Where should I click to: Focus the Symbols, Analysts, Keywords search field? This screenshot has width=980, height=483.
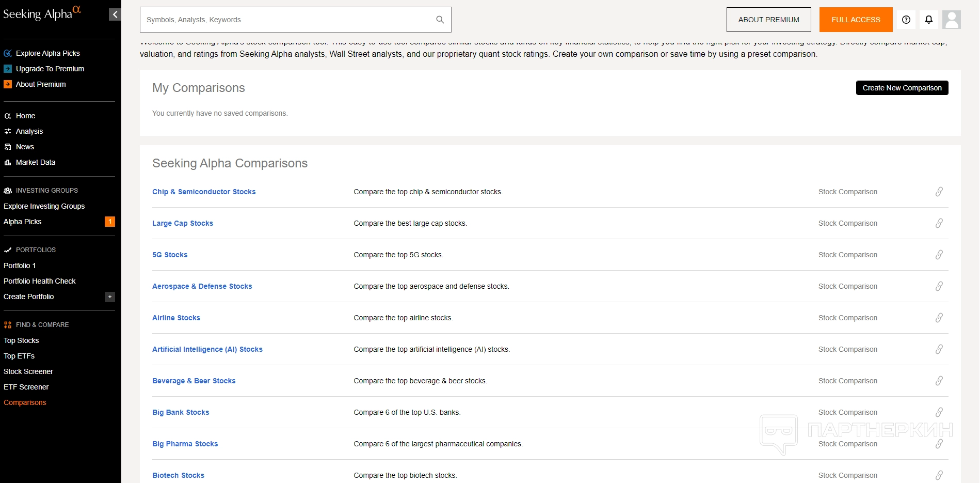point(289,20)
